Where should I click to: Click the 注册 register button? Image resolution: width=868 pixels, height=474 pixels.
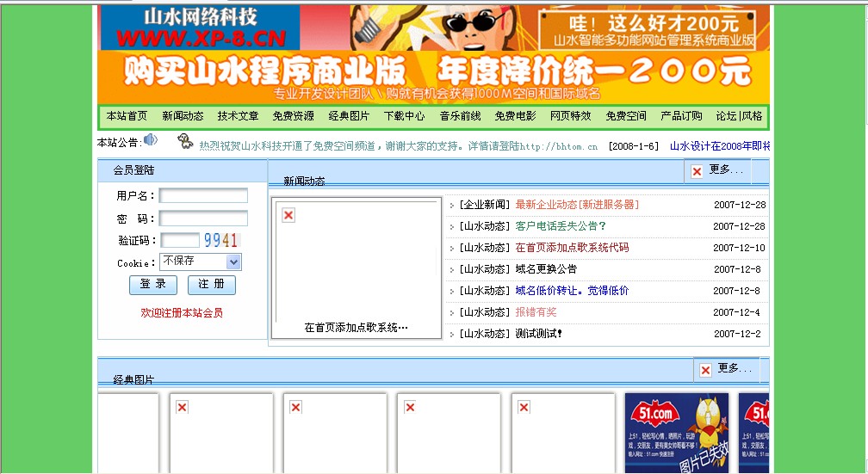[212, 284]
